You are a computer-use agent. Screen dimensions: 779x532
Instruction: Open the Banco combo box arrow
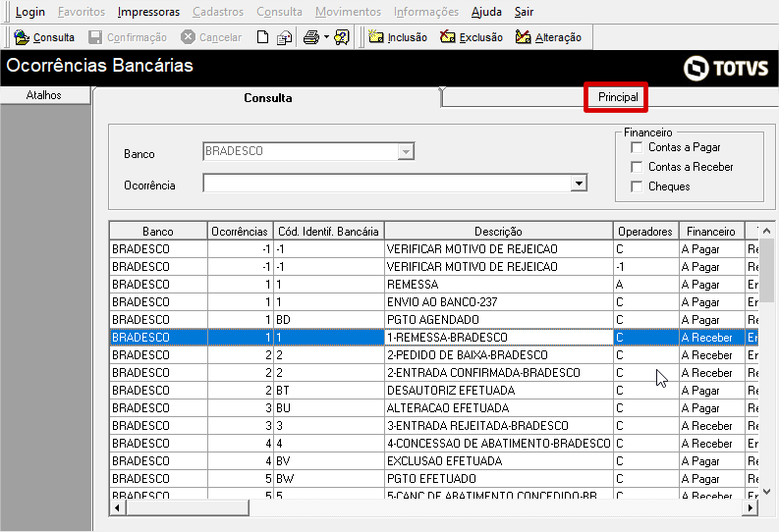tap(406, 151)
